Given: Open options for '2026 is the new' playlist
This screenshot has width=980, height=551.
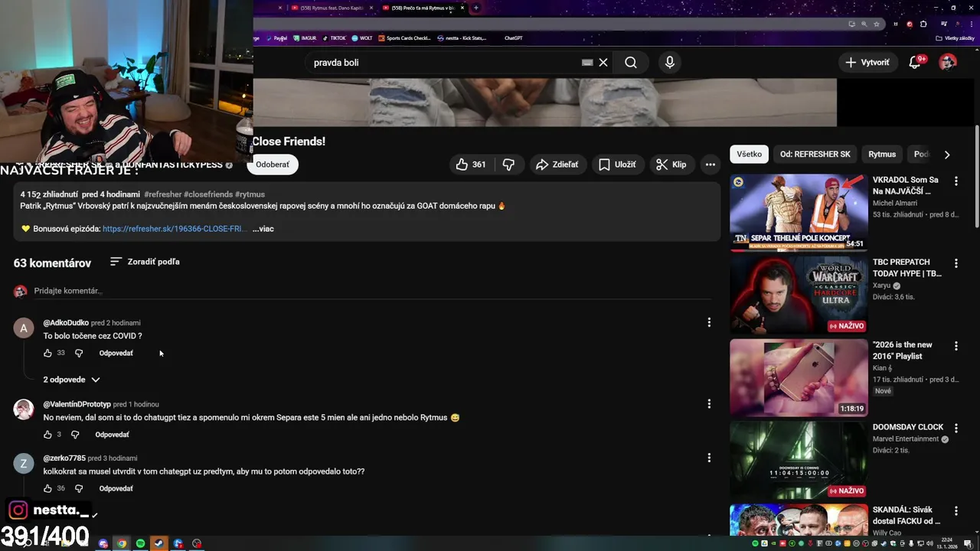Looking at the screenshot, I should (x=955, y=346).
